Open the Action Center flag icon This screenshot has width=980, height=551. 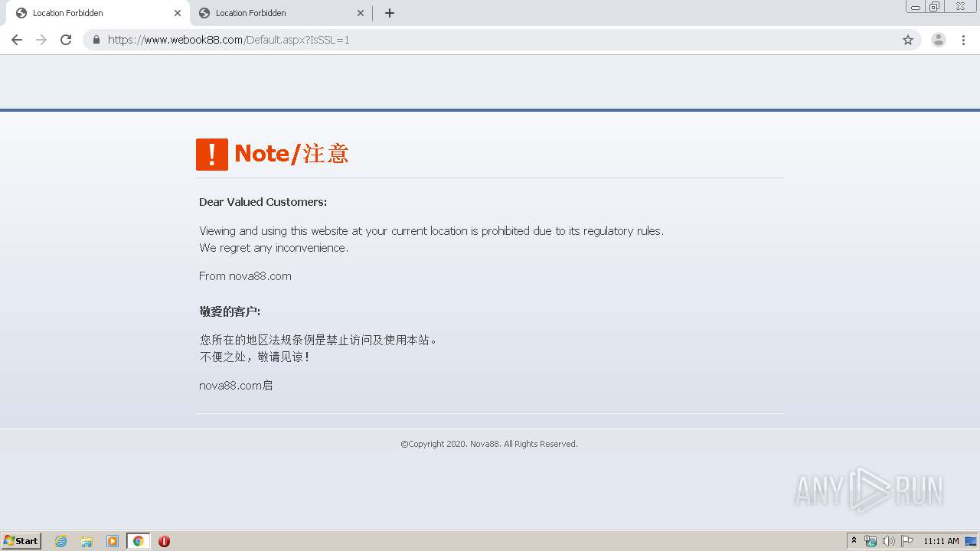tap(907, 541)
